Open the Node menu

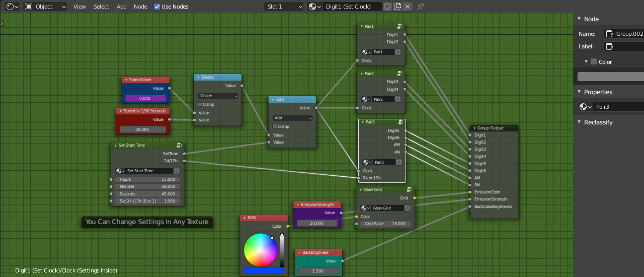140,7
